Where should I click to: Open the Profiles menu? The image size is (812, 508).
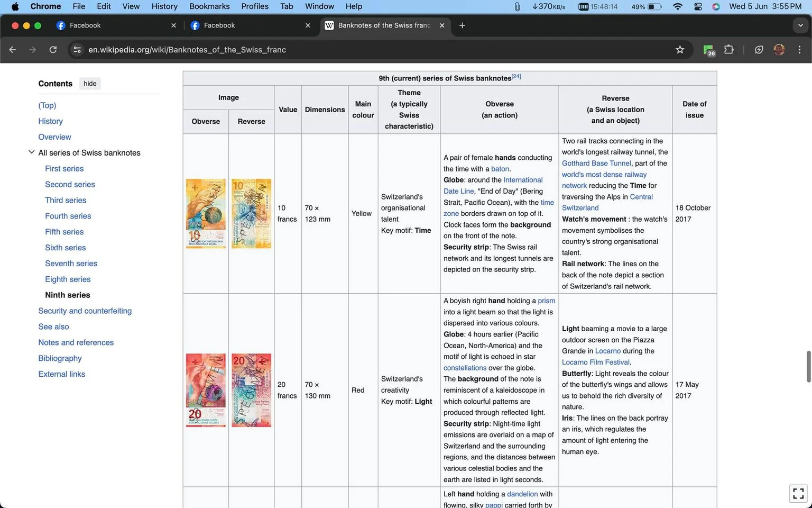click(x=255, y=6)
